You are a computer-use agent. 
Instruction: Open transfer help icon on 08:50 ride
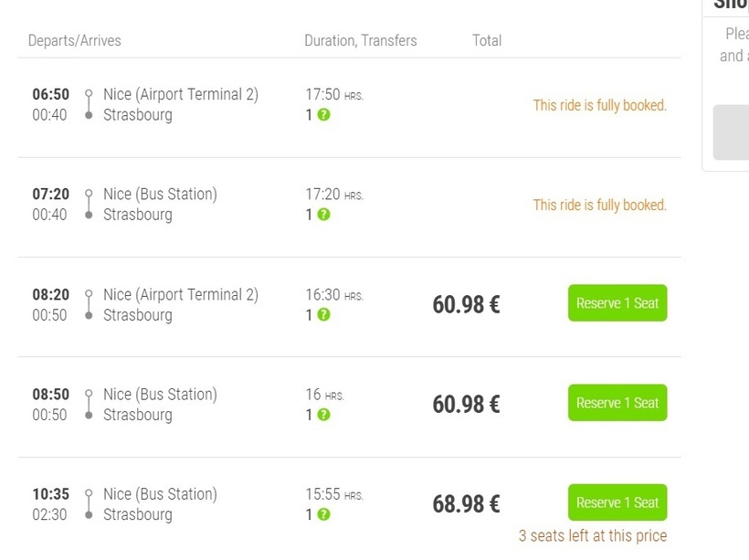[x=323, y=414]
